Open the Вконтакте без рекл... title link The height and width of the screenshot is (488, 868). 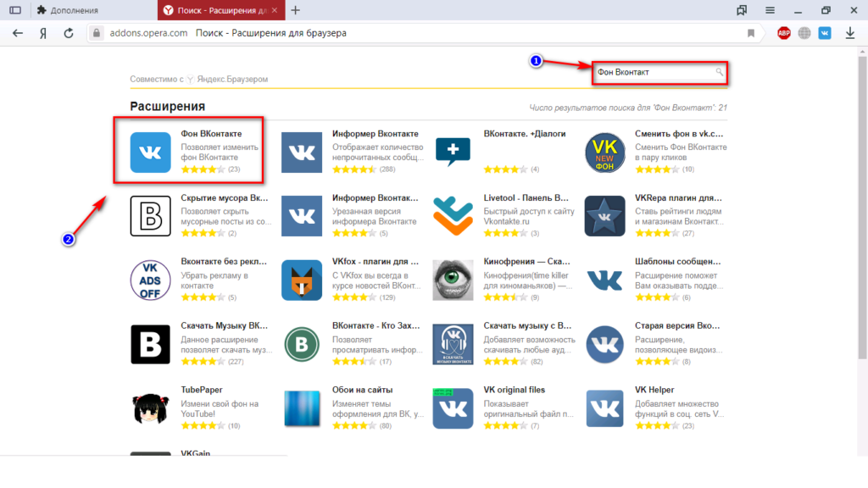coord(224,262)
